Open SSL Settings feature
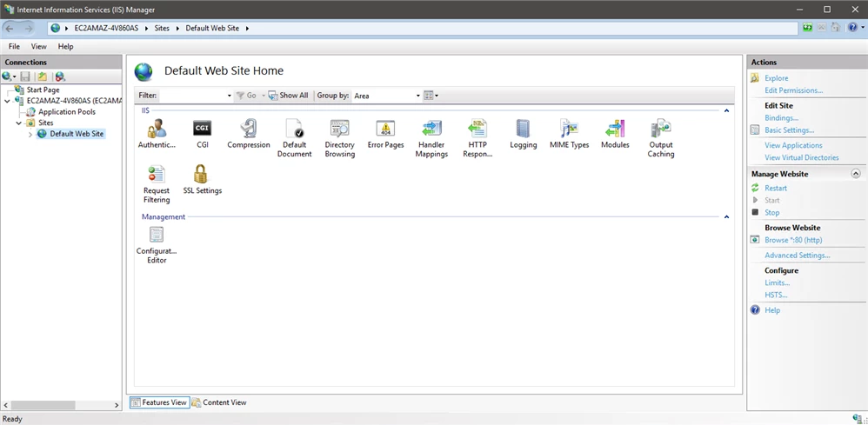This screenshot has height=425, width=868. pos(202,180)
